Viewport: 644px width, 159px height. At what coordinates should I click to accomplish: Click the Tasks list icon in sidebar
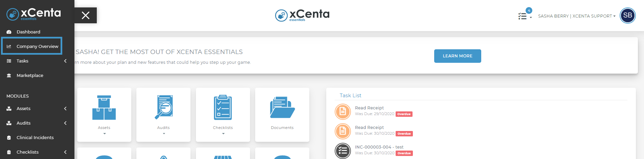tap(9, 61)
